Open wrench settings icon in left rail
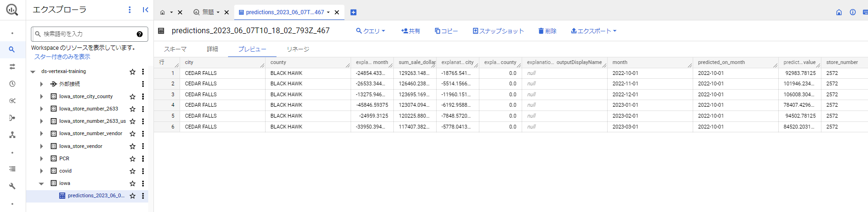The height and width of the screenshot is (212, 868). 12,186
